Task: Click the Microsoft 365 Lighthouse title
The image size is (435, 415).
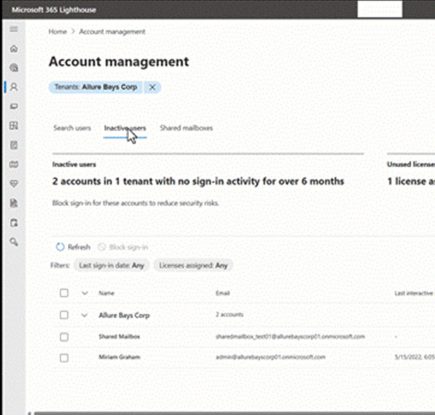Action: [54, 10]
